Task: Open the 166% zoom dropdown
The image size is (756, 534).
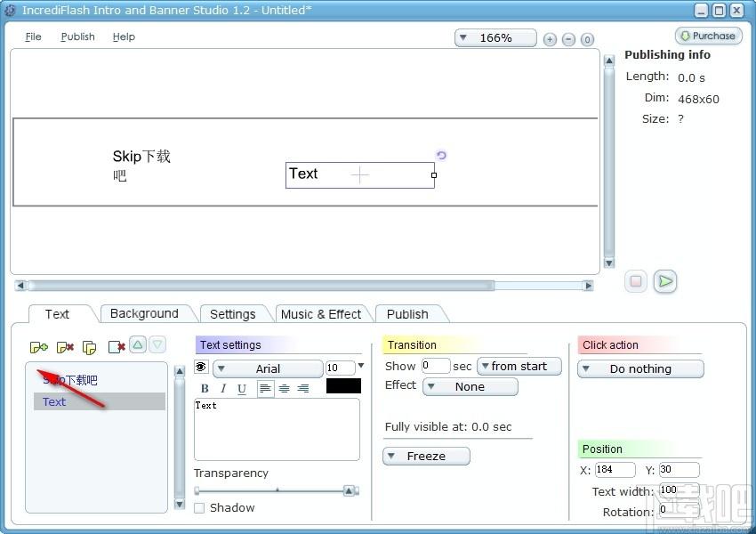Action: (x=495, y=38)
